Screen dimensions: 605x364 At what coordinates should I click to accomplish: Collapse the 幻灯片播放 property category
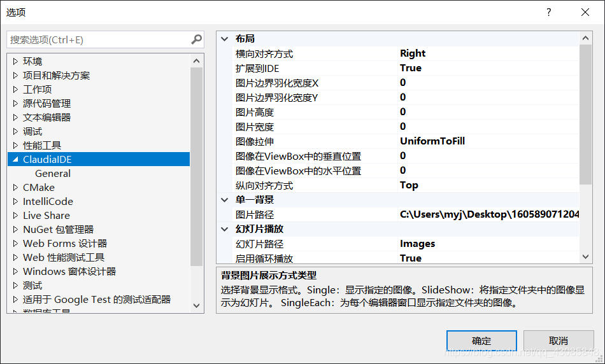click(x=225, y=229)
